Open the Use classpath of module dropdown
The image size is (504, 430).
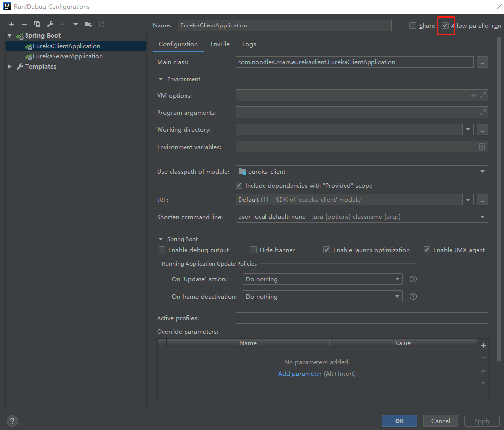[x=362, y=171]
